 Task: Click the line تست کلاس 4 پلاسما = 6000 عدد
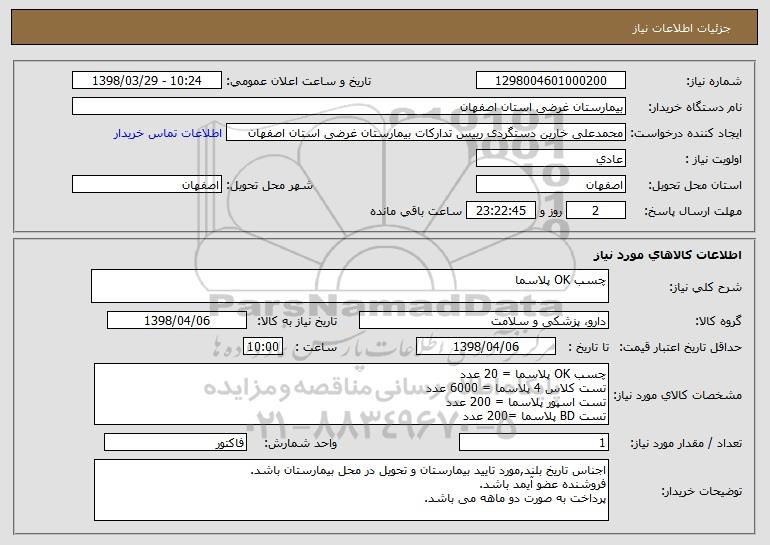[x=516, y=388]
